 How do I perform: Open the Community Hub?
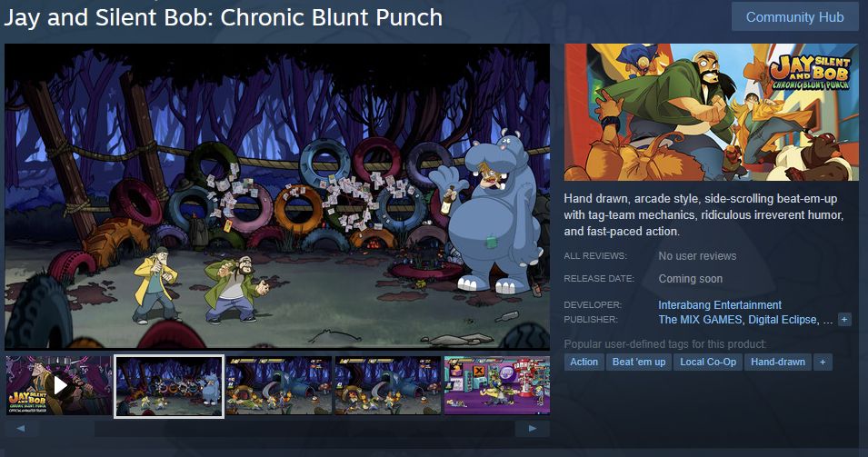[794, 17]
